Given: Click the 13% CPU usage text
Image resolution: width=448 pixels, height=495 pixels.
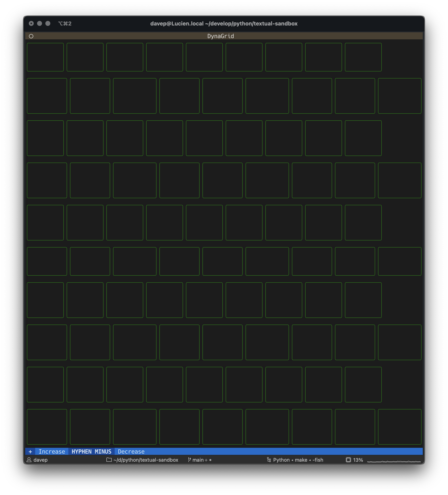Looking at the screenshot, I should (358, 460).
